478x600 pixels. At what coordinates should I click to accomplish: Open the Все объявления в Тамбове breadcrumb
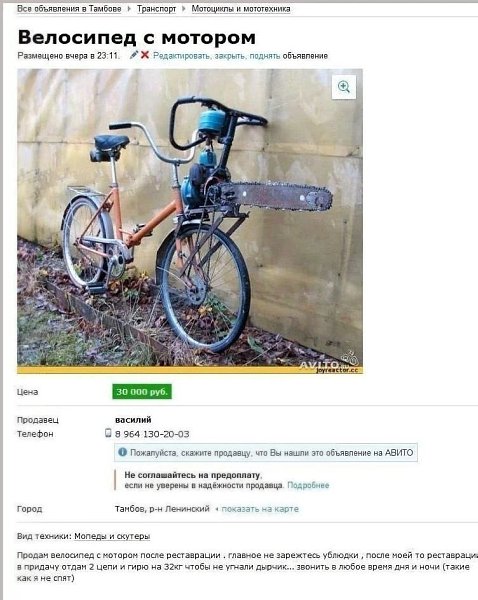[69, 8]
